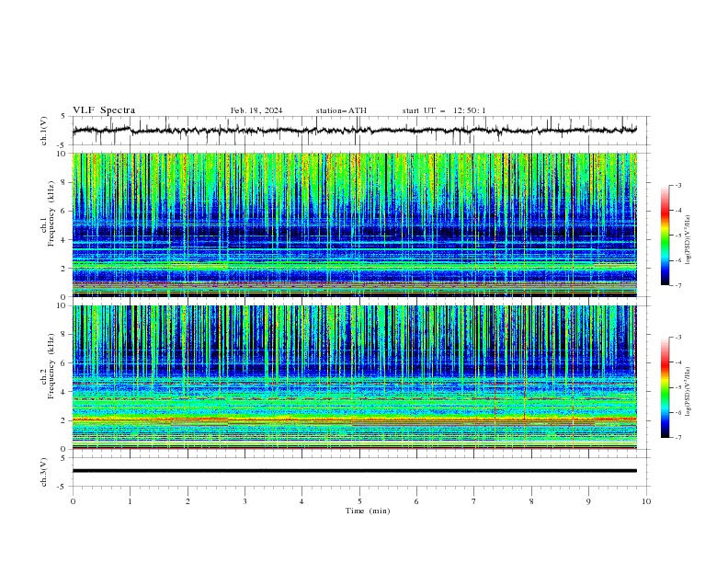Click the "ch.1(V)" waveform axis label

(44, 131)
